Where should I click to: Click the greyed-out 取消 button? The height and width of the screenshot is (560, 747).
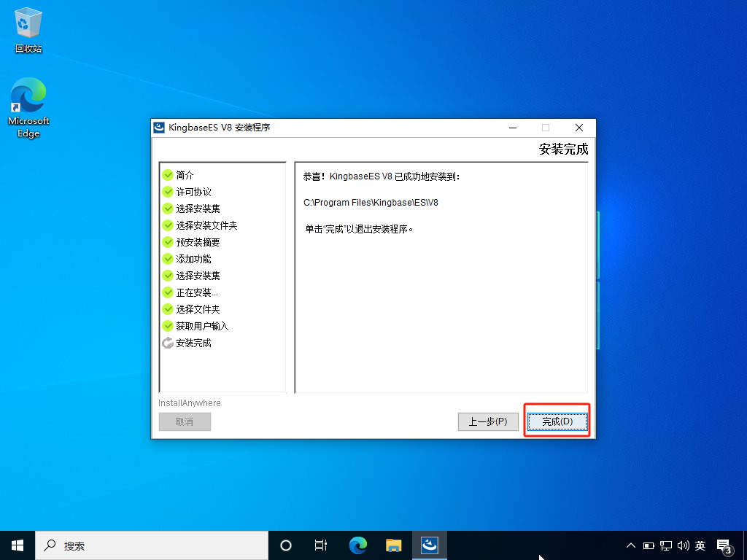[185, 421]
